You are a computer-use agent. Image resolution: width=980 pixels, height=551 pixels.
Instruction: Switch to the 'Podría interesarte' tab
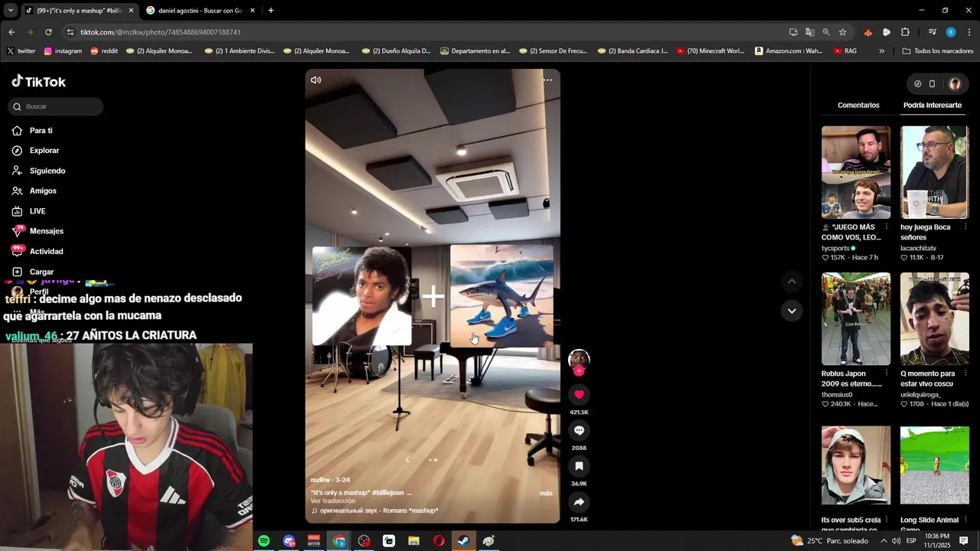pyautogui.click(x=932, y=105)
